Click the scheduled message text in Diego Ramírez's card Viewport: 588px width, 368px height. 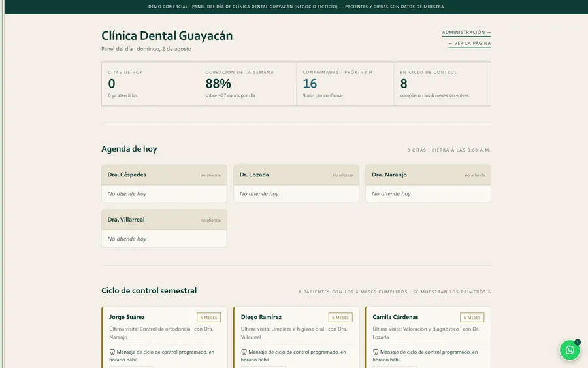coord(293,356)
